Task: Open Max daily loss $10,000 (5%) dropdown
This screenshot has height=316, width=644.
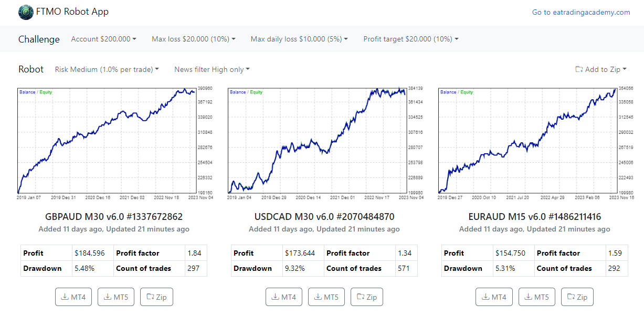Action: pos(299,39)
